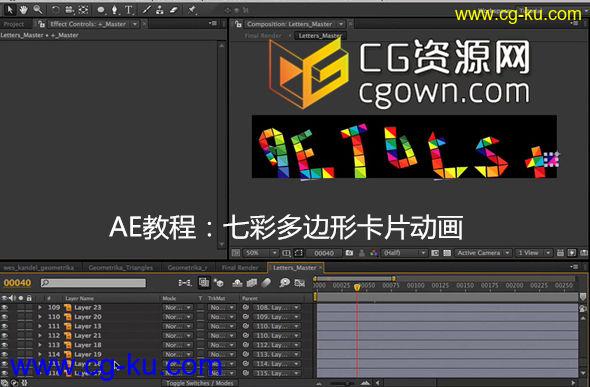This screenshot has height=387, width=590.
Task: Expand Layer 13 properties triangle
Action: [40, 326]
